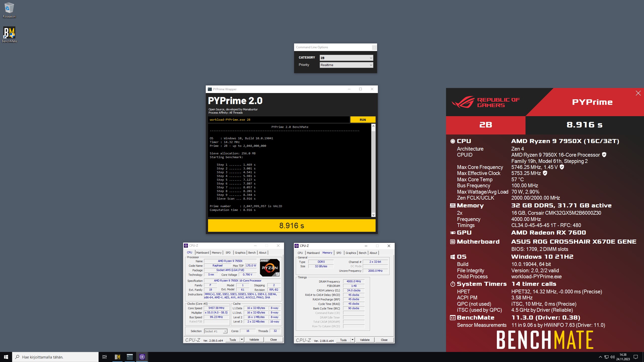This screenshot has width=644, height=362.
Task: Open SPD tab in right CPU-Z window
Action: click(339, 253)
